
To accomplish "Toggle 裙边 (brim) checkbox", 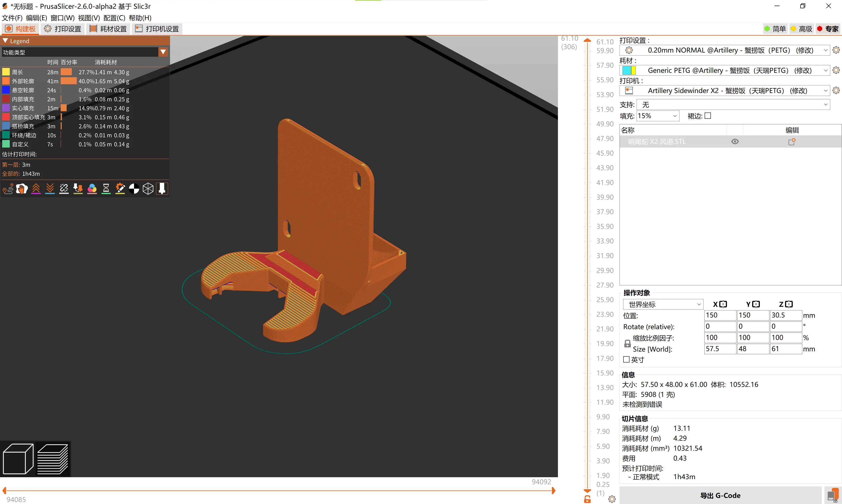I will click(x=708, y=116).
